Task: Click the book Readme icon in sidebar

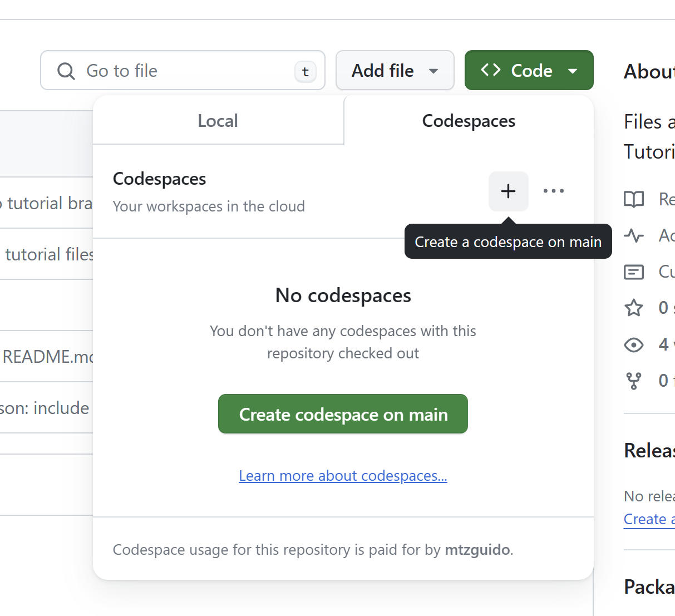Action: (x=634, y=199)
